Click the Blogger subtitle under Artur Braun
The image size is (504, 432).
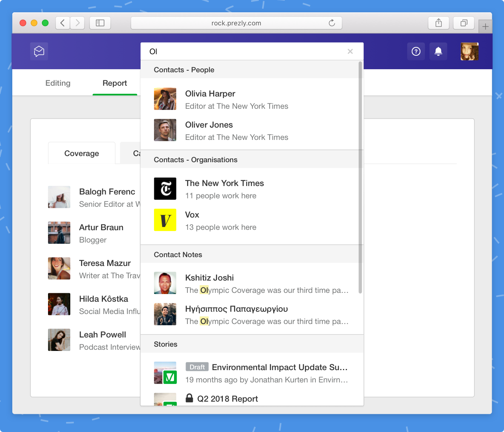pos(93,240)
